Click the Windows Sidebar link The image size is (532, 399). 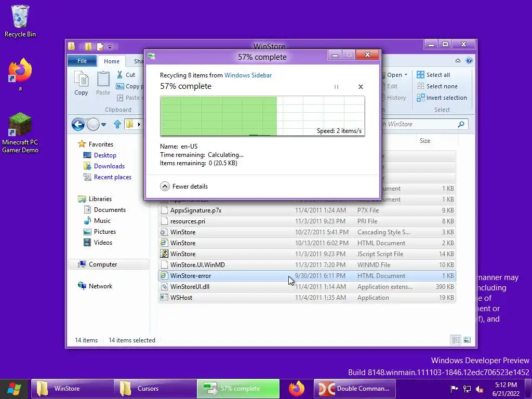248,75
